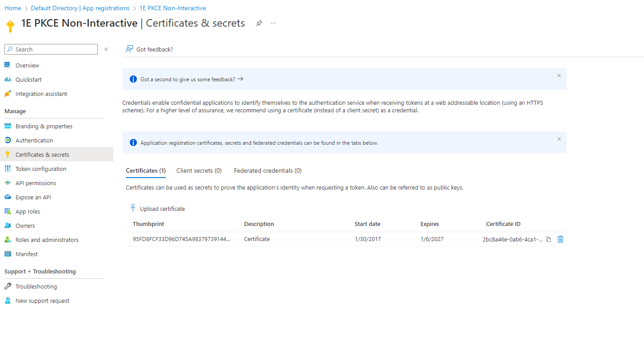Click the thumbprint 95FD8FCF33D96D... cell
The image size is (644, 364).
(x=182, y=239)
